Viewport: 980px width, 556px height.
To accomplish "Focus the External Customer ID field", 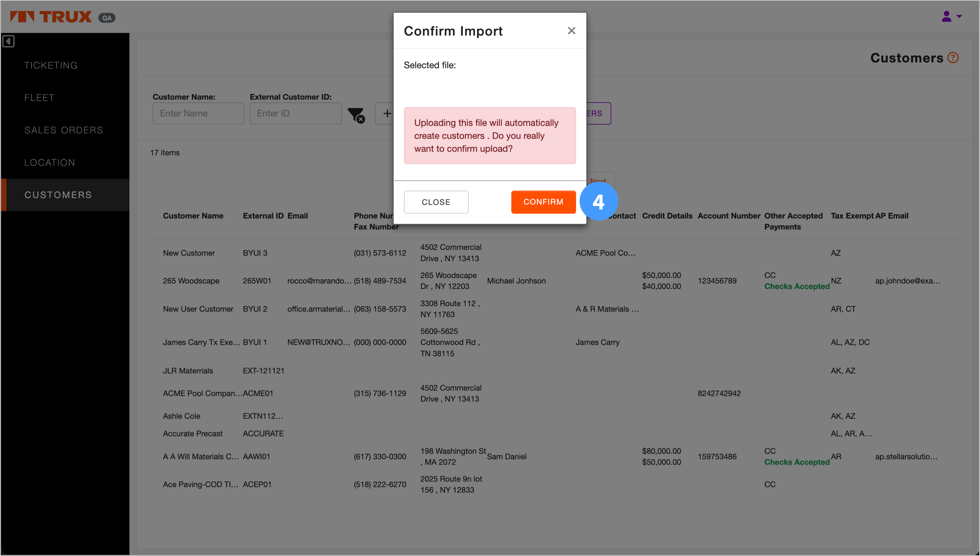I will point(295,113).
